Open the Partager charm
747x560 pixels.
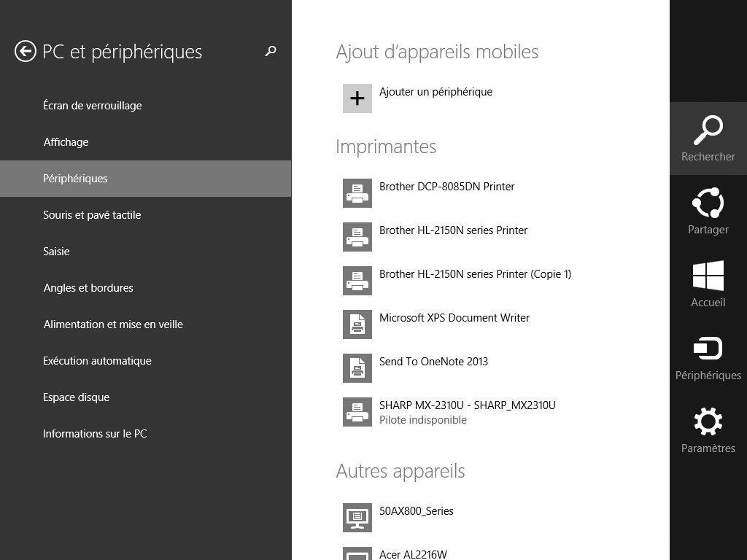[x=708, y=211]
